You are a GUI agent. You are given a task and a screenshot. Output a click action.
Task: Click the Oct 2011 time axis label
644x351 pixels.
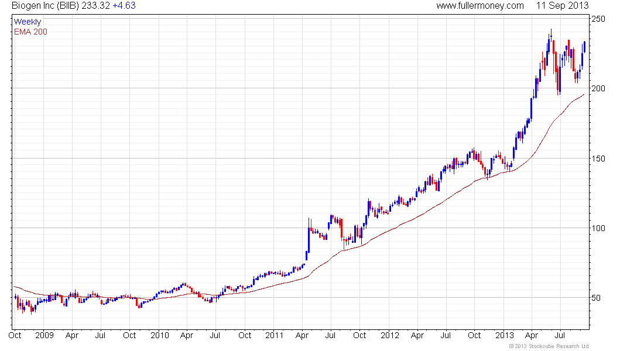[359, 335]
